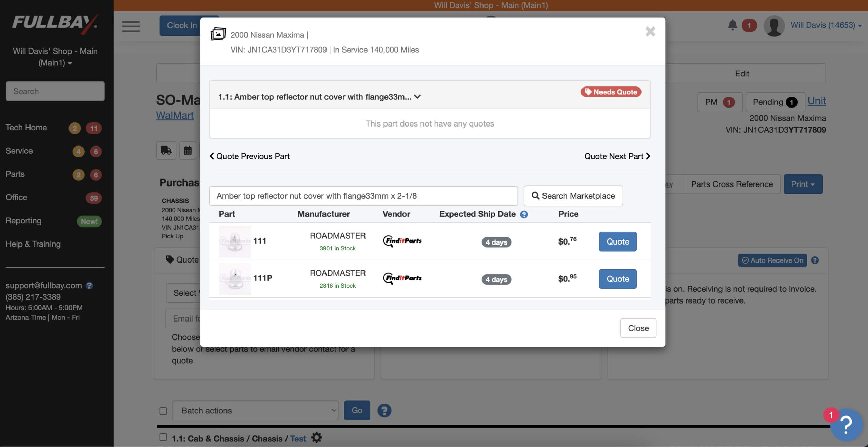This screenshot has width=868, height=447.
Task: Open the Batch actions dropdown
Action: [255, 410]
